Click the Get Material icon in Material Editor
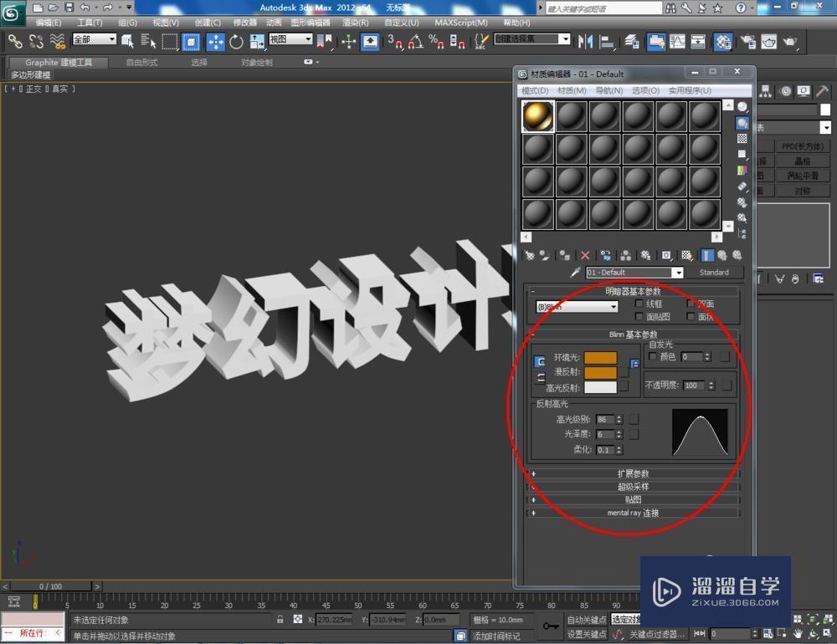 tap(528, 255)
